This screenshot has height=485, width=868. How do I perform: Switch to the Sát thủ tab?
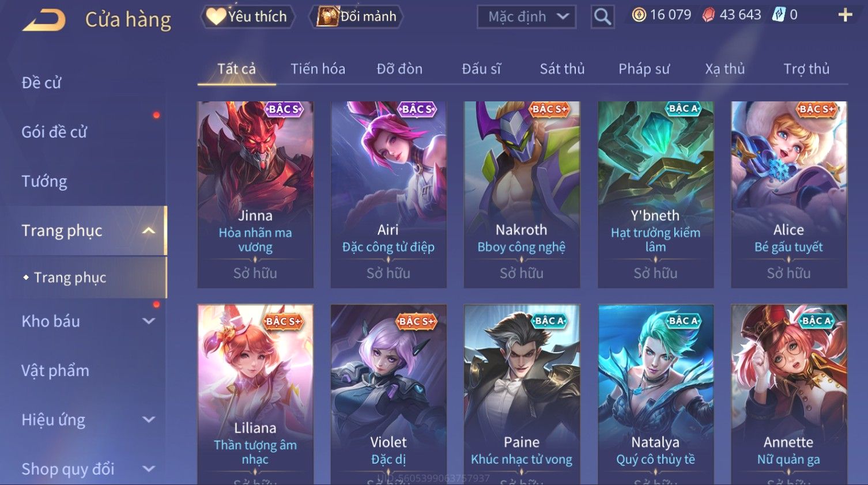coord(562,69)
